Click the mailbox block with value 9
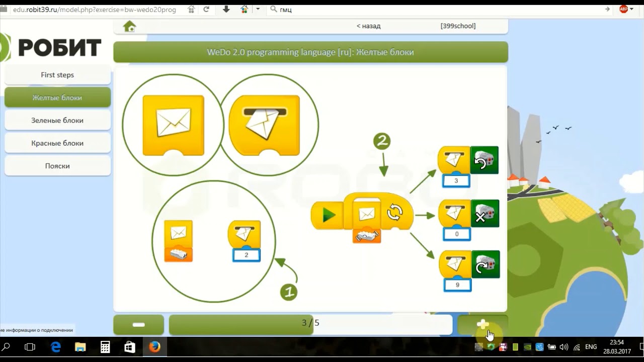 pos(455,264)
